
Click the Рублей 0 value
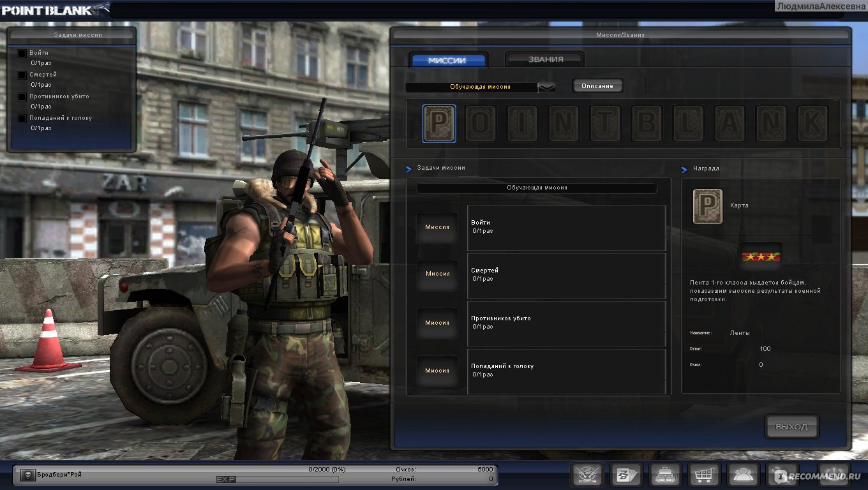(x=491, y=479)
